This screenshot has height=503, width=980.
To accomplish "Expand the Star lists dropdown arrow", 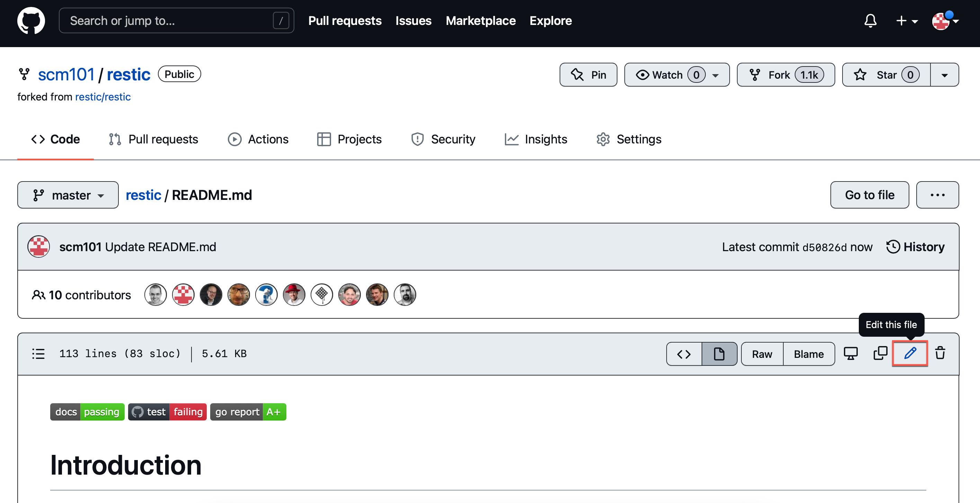I will click(945, 74).
